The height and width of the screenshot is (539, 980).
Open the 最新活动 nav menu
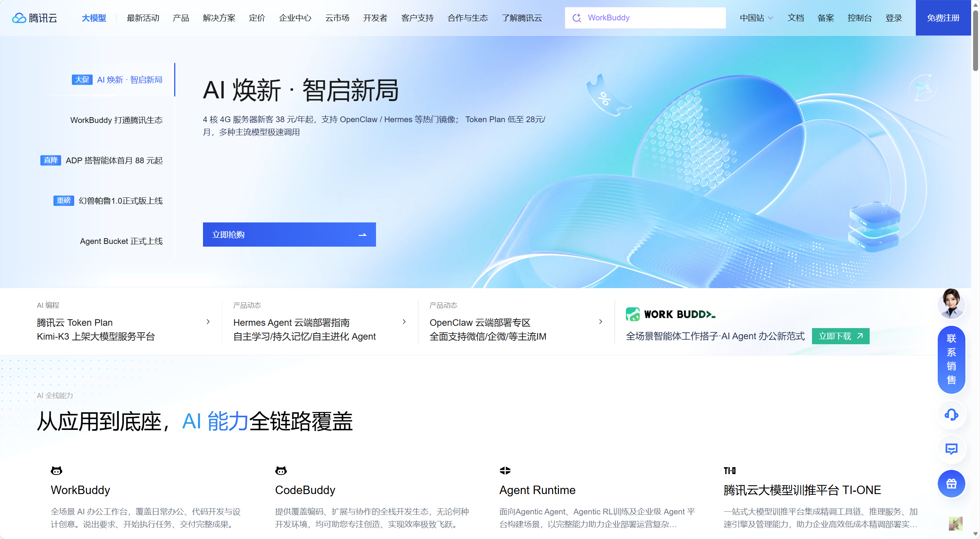coord(143,18)
